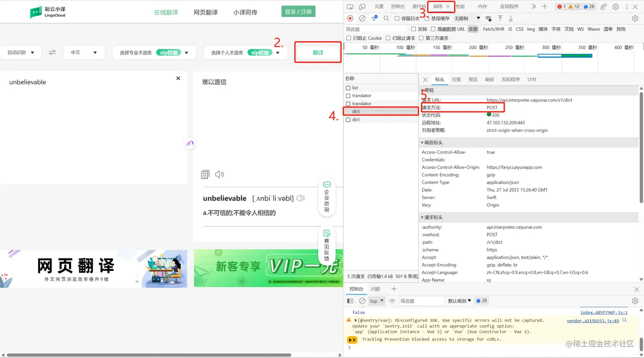
Task: Toggle the device toolbar in DevTools
Action: coord(363,6)
